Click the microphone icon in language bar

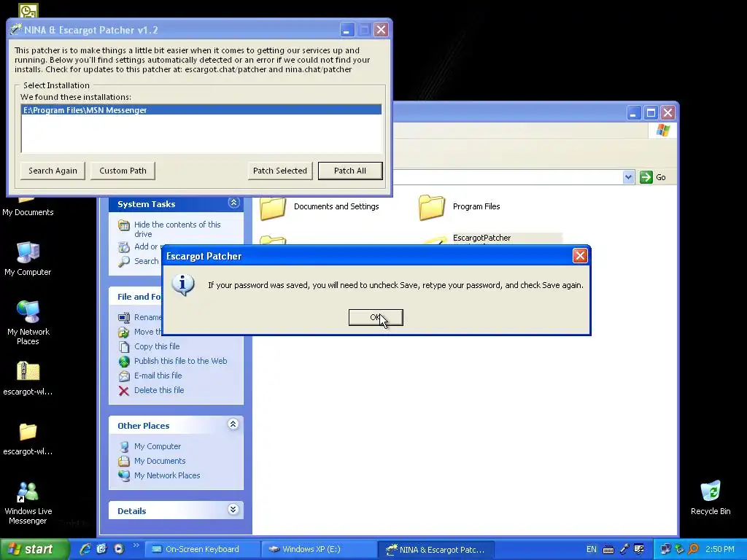(x=624, y=550)
